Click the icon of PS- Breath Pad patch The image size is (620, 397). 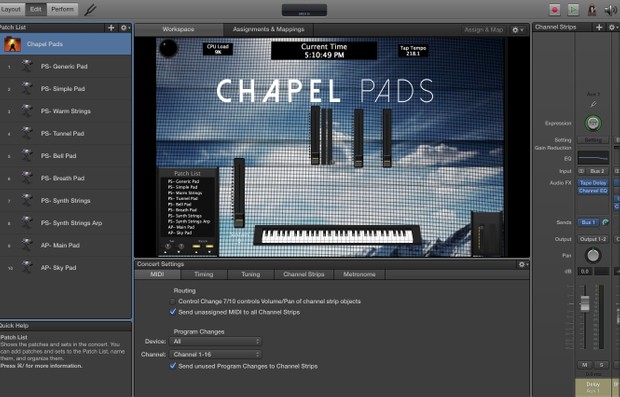(x=27, y=178)
